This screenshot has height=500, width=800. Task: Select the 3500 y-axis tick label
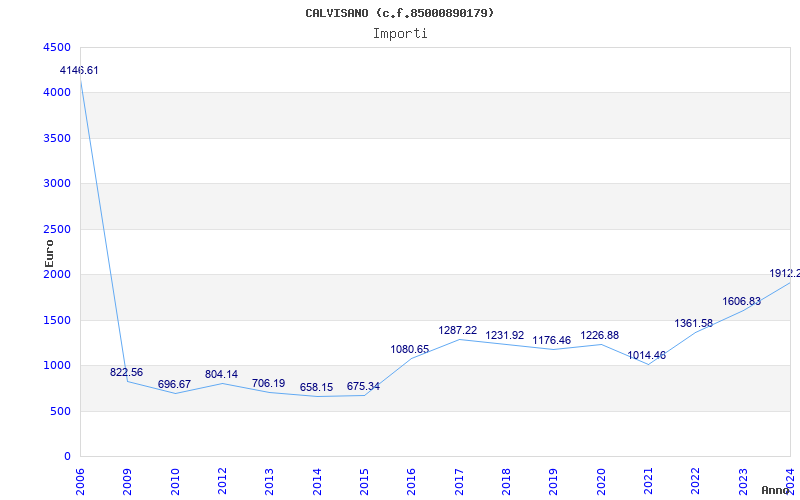pyautogui.click(x=57, y=138)
